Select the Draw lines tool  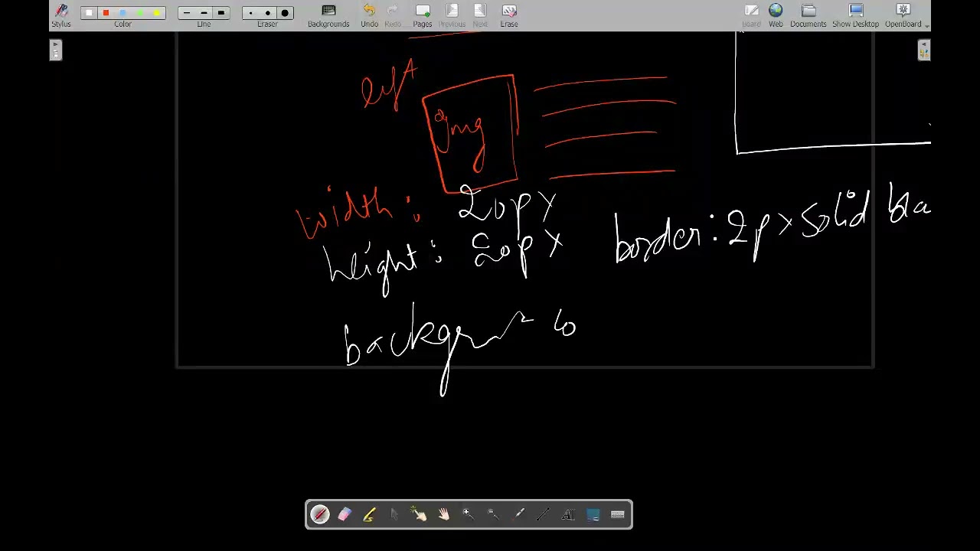pyautogui.click(x=543, y=514)
